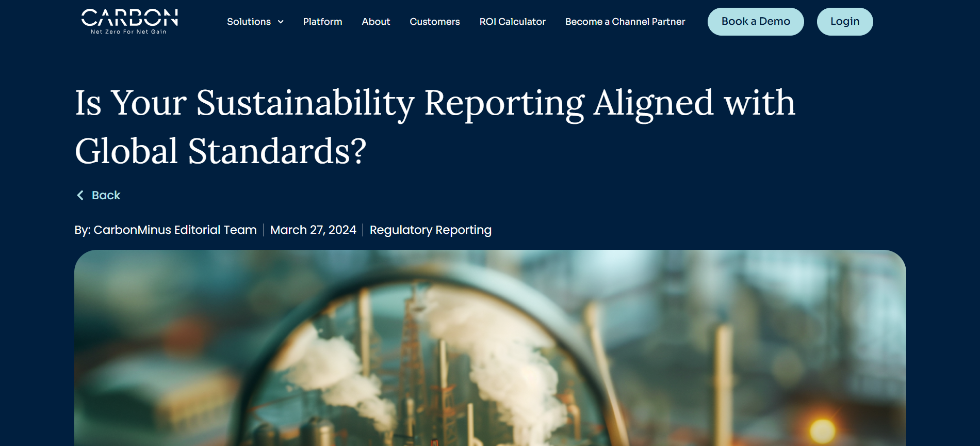Click the March 27, 2024 date
The width and height of the screenshot is (980, 446).
(313, 230)
